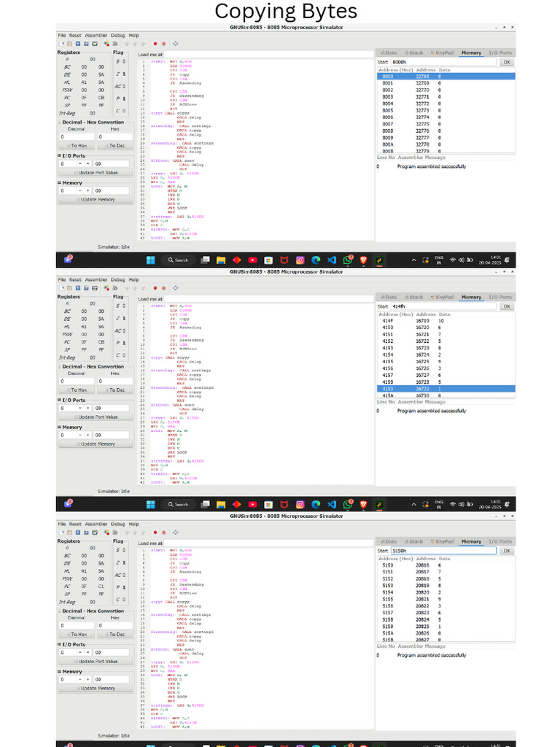
Task: Click Update Memory button in 8000h window
Action: point(96,200)
